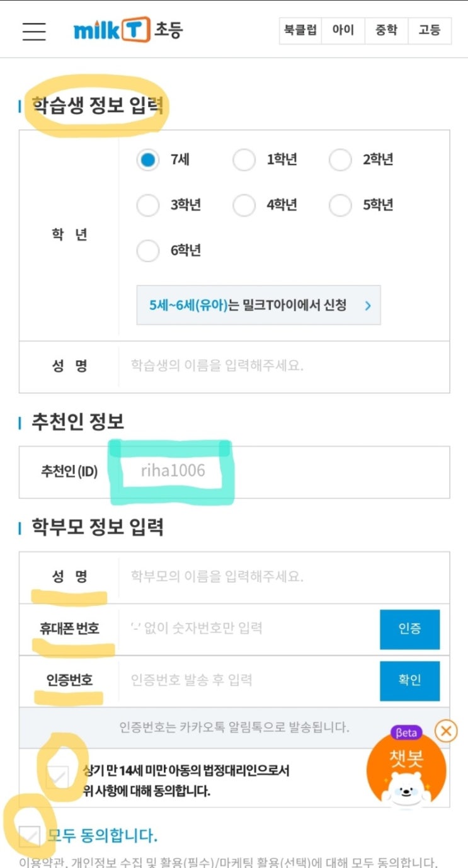Click the student name input field
468x868 pixels.
click(283, 366)
